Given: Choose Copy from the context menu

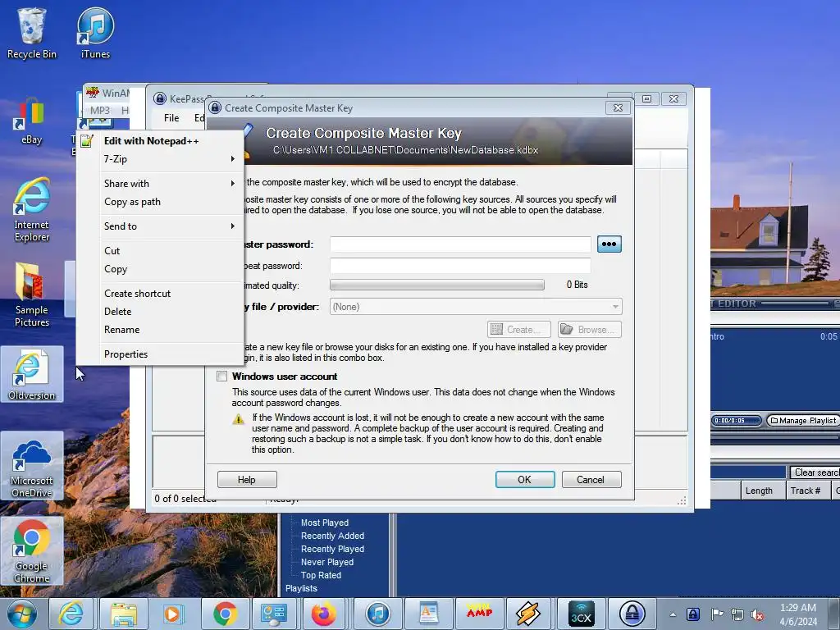Looking at the screenshot, I should [x=161, y=269].
